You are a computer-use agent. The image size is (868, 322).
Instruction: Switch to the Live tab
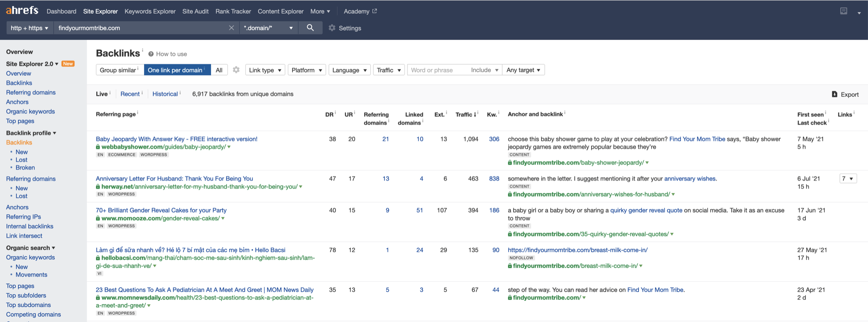[x=102, y=94]
